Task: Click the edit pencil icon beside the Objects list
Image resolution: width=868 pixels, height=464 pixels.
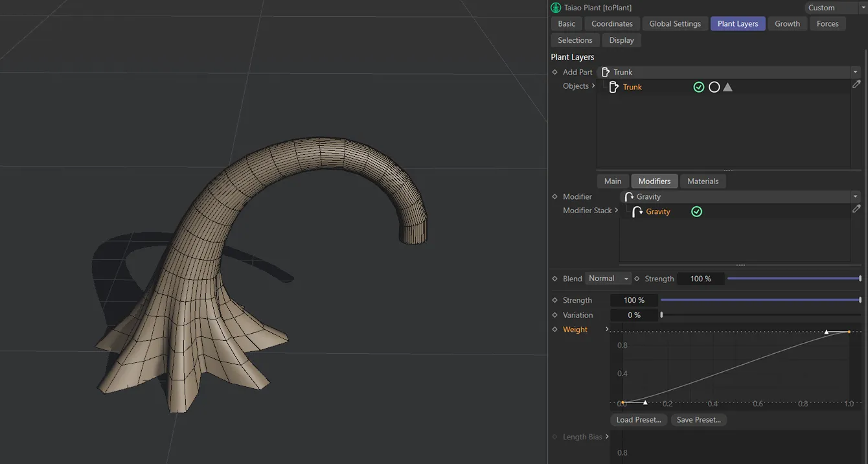Action: pyautogui.click(x=856, y=84)
